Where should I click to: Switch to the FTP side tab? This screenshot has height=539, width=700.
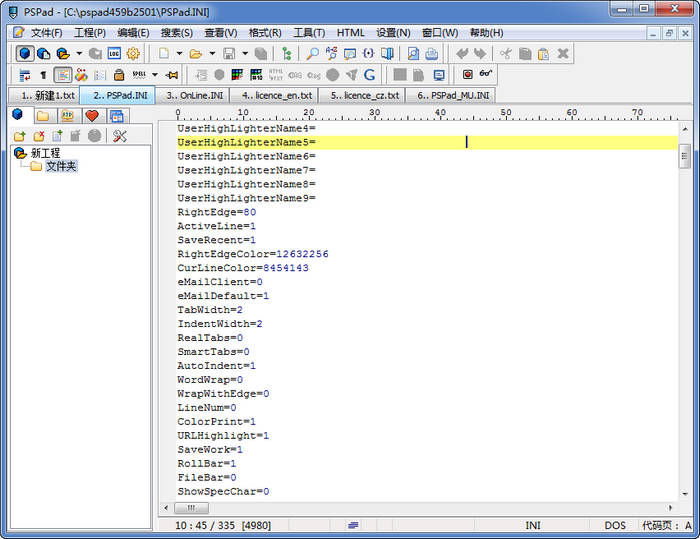(x=67, y=116)
